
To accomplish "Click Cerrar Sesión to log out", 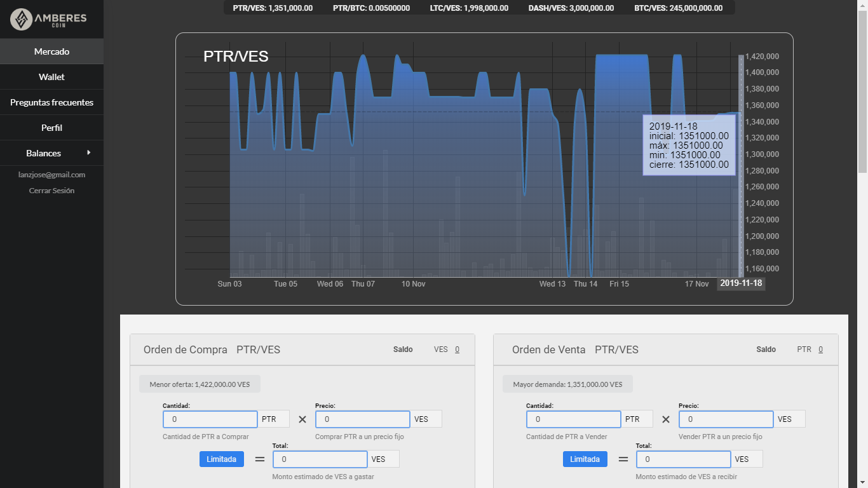I will point(51,191).
